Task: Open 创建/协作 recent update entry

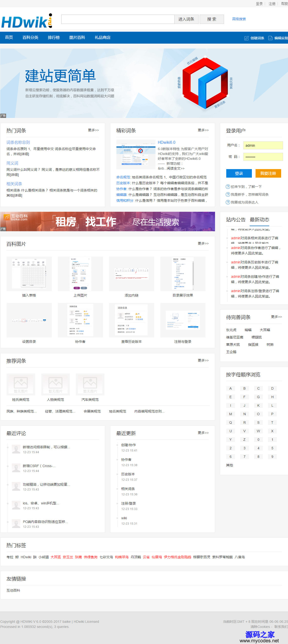Action: tap(128, 445)
